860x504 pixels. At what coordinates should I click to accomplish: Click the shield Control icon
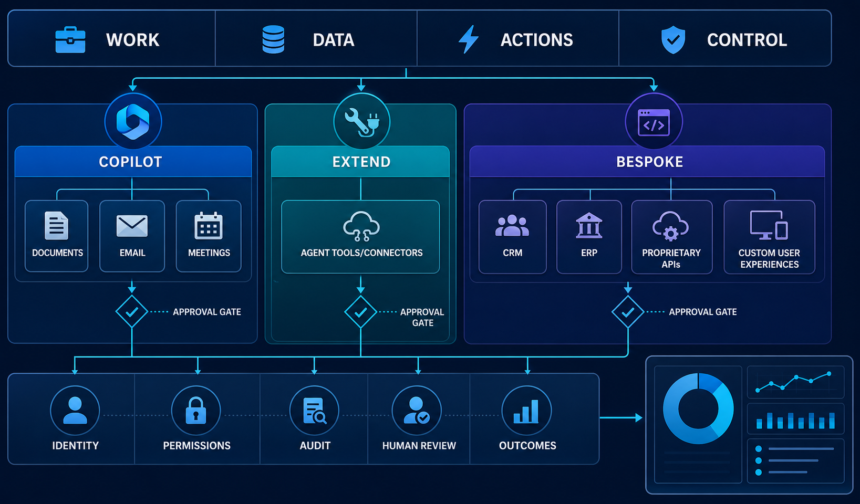point(673,40)
